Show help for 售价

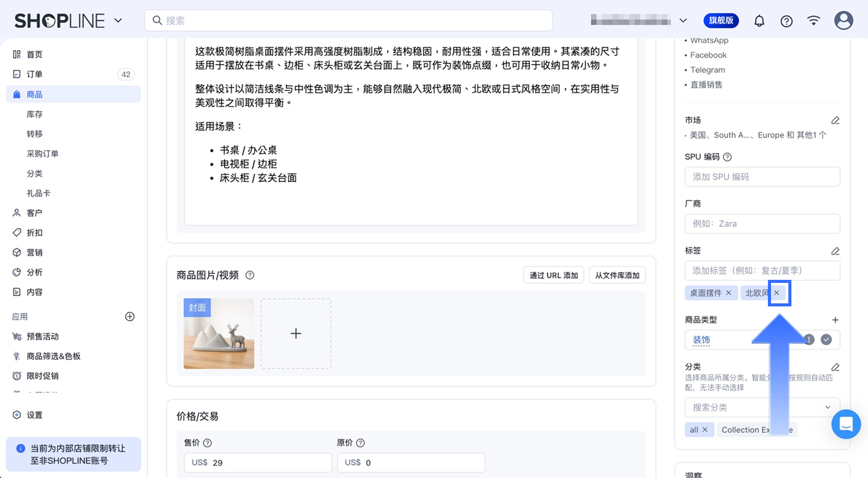207,443
